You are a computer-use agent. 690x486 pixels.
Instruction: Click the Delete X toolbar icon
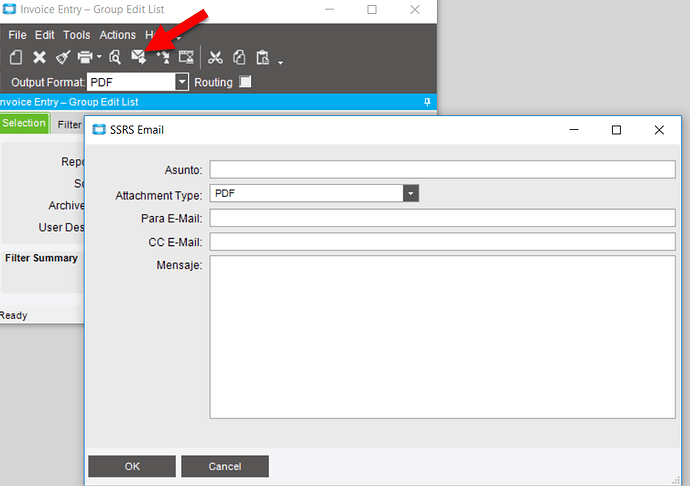40,57
